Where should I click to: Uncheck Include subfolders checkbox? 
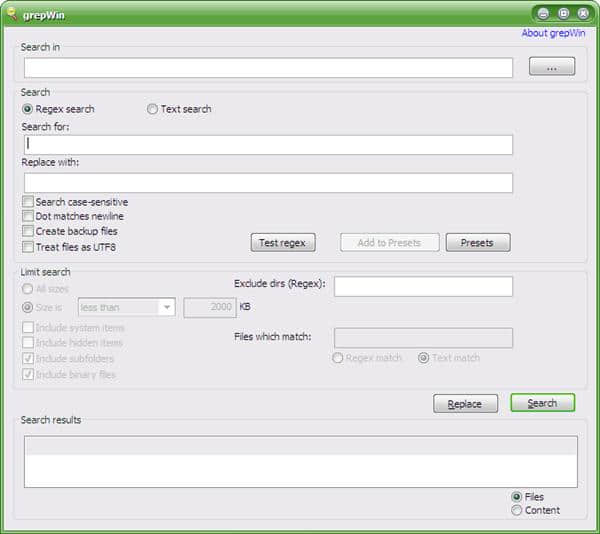point(28,358)
